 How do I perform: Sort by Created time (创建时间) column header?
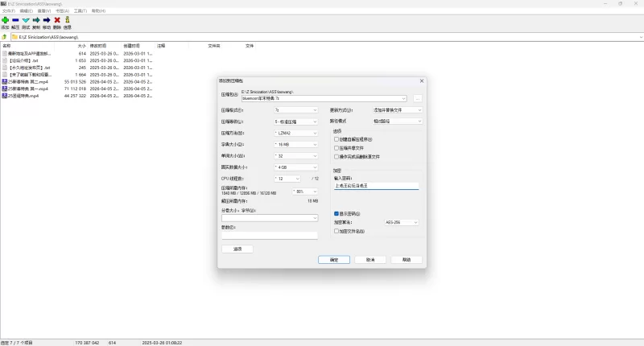131,46
